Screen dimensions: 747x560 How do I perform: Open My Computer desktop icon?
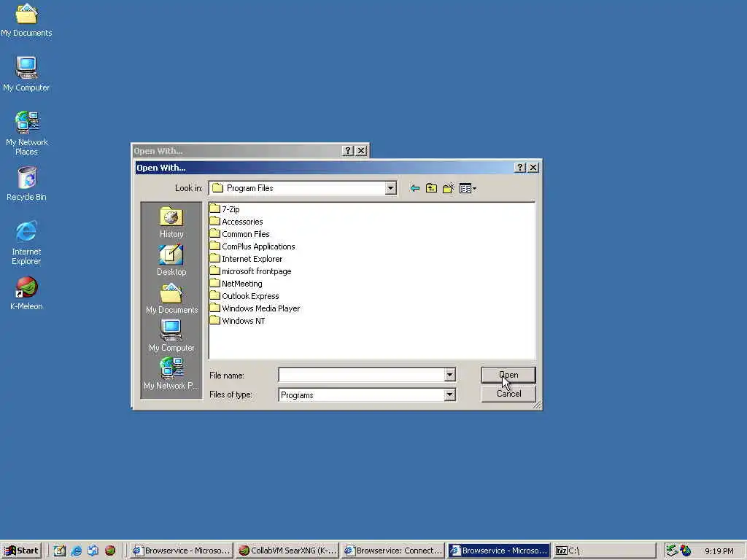tap(27, 74)
